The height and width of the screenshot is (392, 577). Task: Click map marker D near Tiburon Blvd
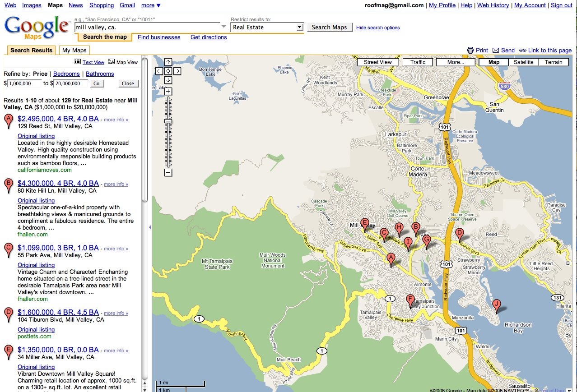coord(459,235)
